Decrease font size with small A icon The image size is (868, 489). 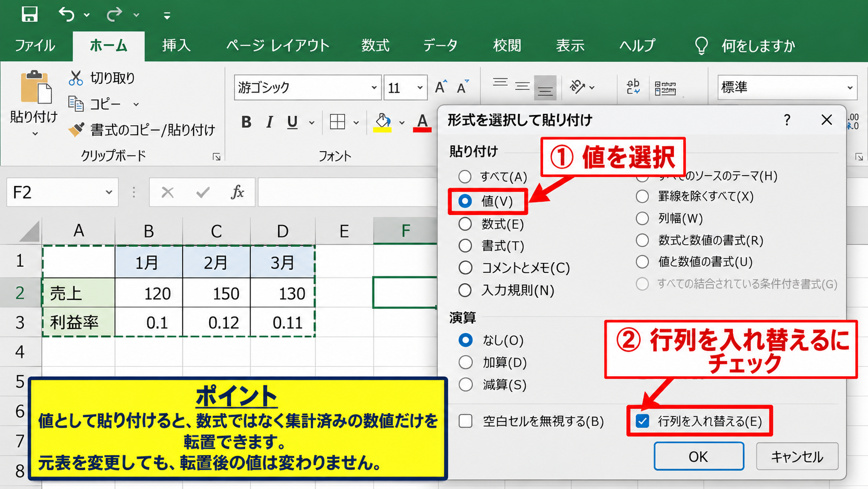[x=462, y=87]
